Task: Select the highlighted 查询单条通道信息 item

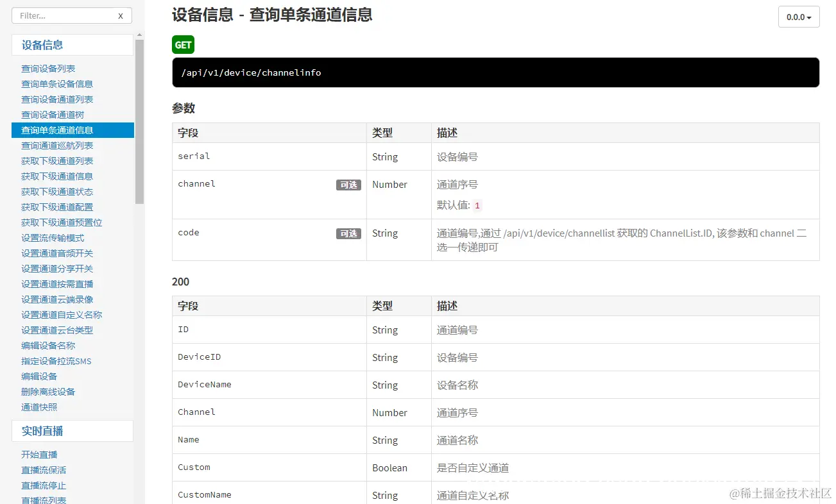Action: [73, 130]
